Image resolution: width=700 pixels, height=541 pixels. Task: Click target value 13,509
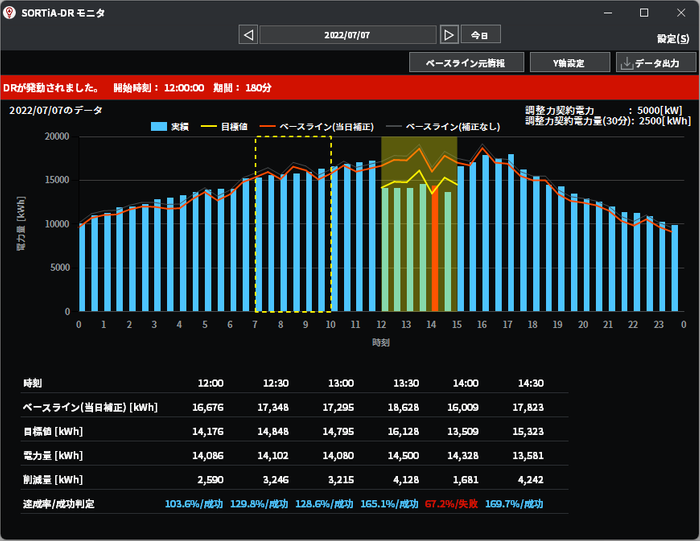(463, 431)
